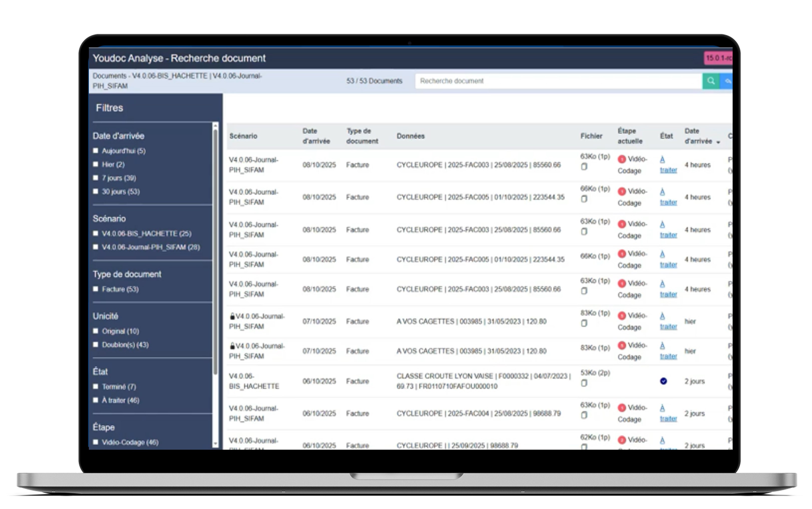Open the Date d'arrivée sort dropdown arrow

click(x=719, y=142)
